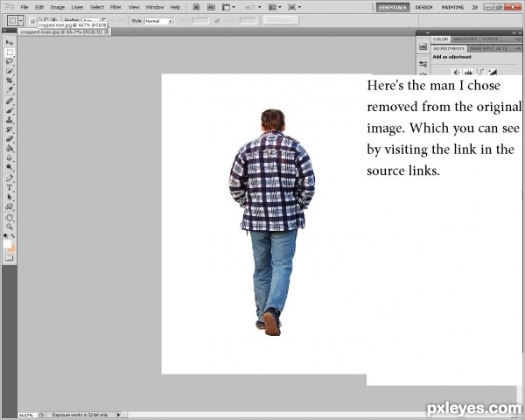Image resolution: width=525 pixels, height=420 pixels.
Task: Open the Image menu
Action: pos(57,7)
